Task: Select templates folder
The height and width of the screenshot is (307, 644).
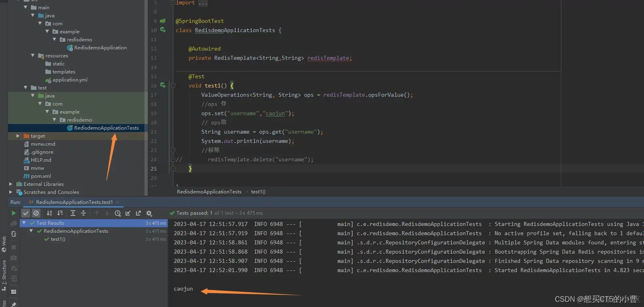Action: point(64,72)
